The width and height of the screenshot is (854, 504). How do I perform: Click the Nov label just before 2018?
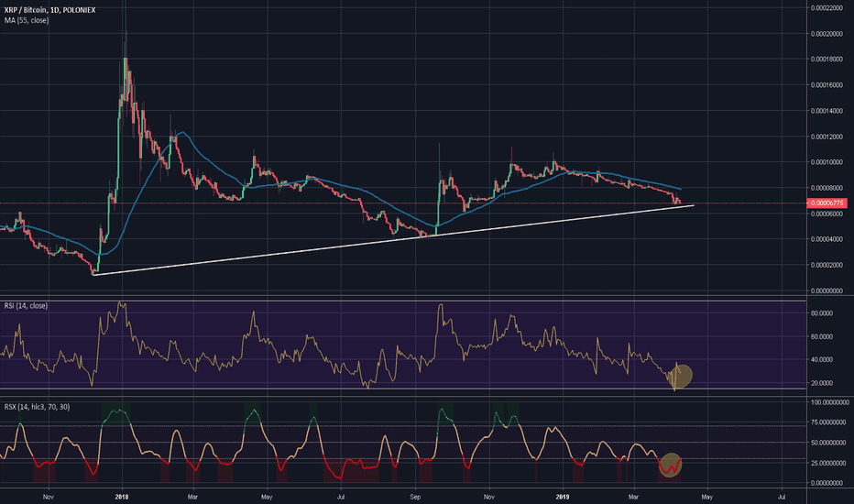click(49, 497)
